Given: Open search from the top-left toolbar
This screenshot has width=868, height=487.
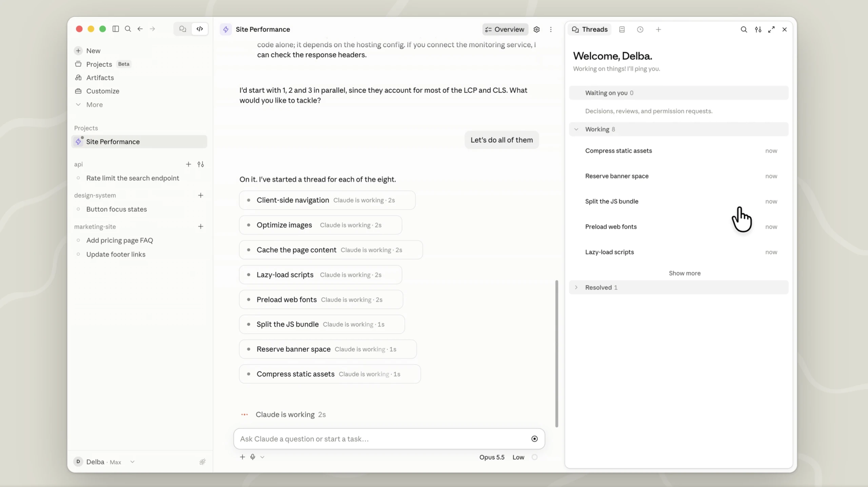Looking at the screenshot, I should (128, 29).
